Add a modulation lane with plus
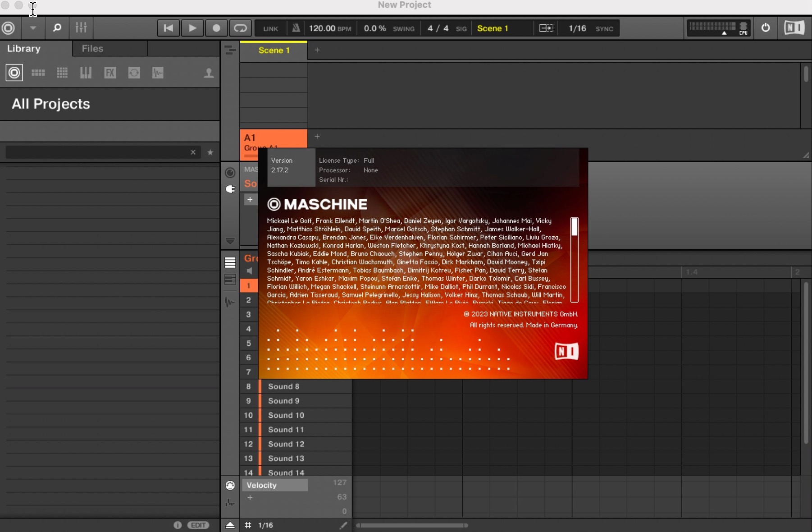 coord(250,498)
